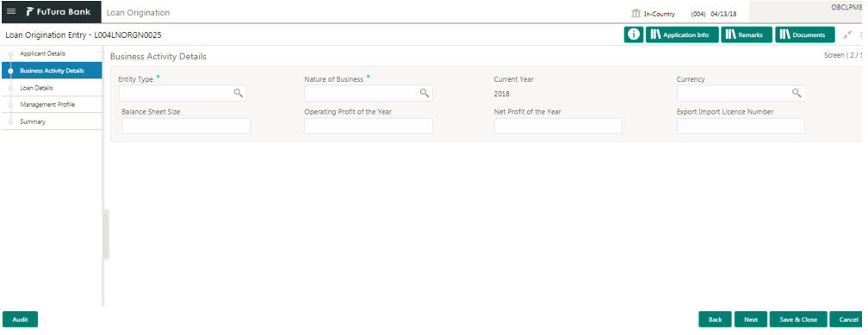Open the Entity Type search lookup
This screenshot has width=868, height=335.
(238, 93)
